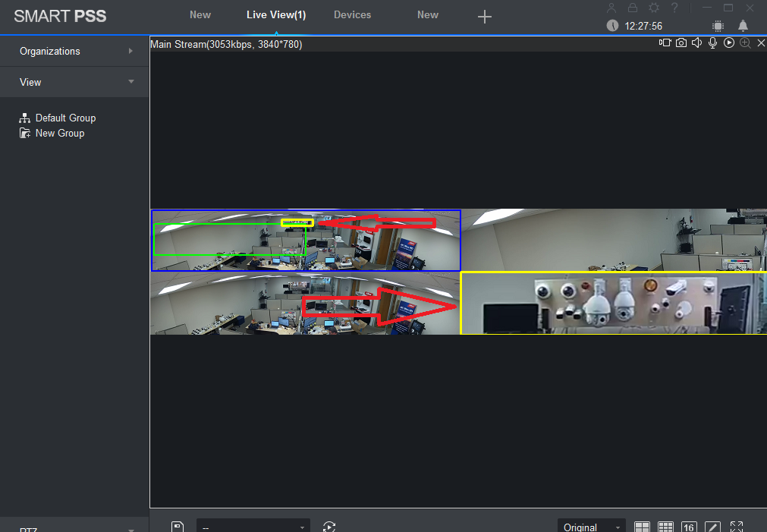The width and height of the screenshot is (767, 532).
Task: Open the user account icon
Action: coord(612,8)
